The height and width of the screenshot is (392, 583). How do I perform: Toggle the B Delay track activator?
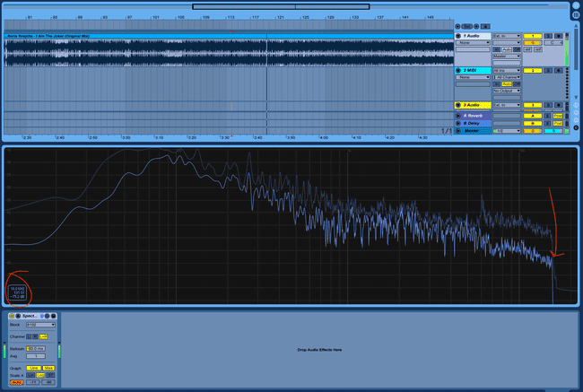click(533, 123)
